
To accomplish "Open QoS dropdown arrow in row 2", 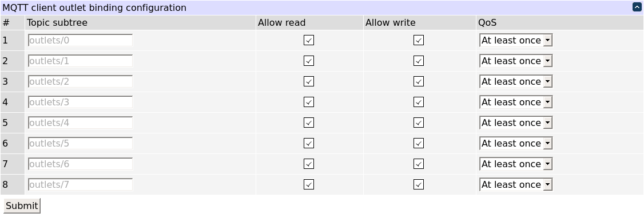I will click(x=547, y=61).
